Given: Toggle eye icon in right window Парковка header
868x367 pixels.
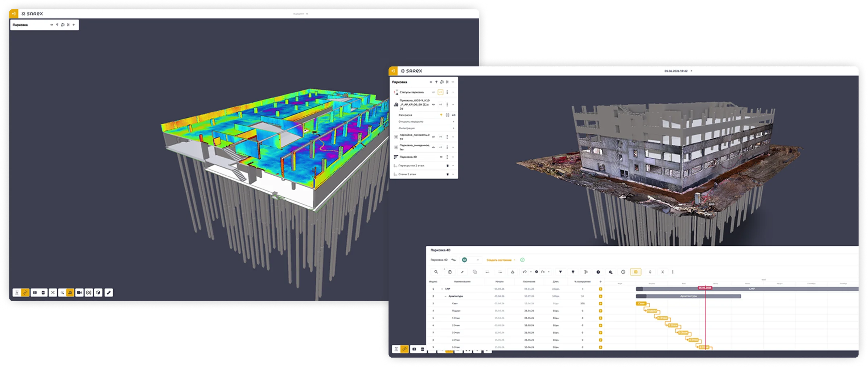Looking at the screenshot, I should (431, 82).
